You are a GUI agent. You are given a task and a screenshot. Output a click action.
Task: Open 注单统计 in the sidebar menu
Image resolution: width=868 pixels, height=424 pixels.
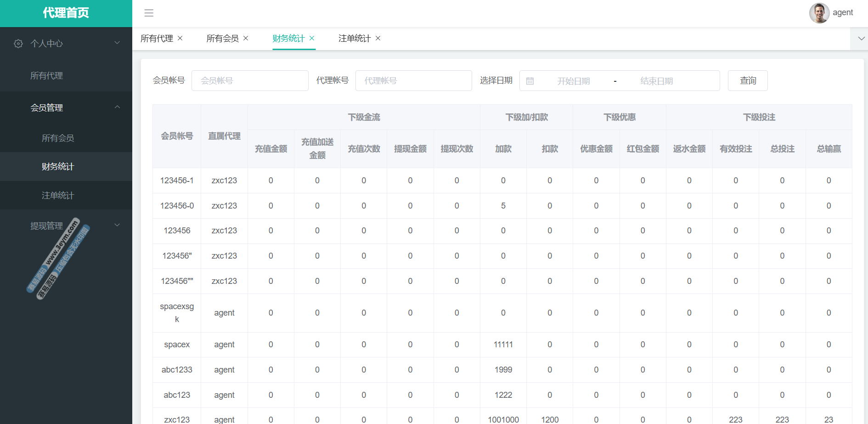[58, 195]
